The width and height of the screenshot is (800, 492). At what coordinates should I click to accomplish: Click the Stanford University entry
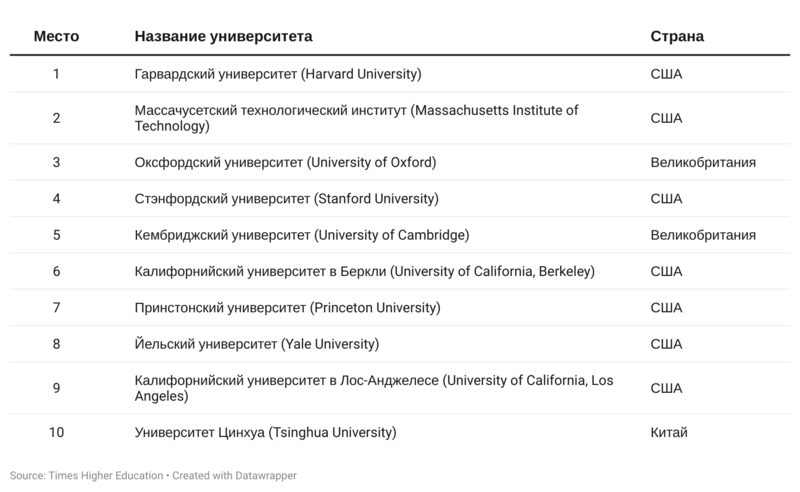287,199
